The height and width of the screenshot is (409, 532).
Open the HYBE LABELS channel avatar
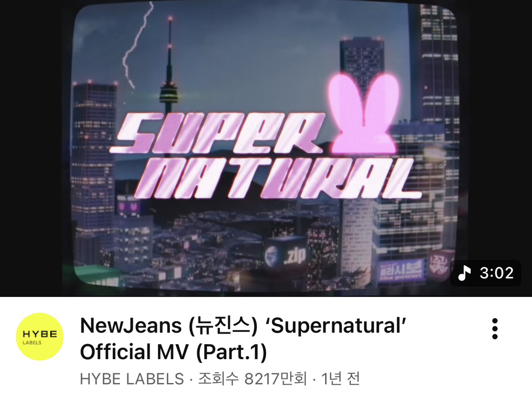[39, 336]
